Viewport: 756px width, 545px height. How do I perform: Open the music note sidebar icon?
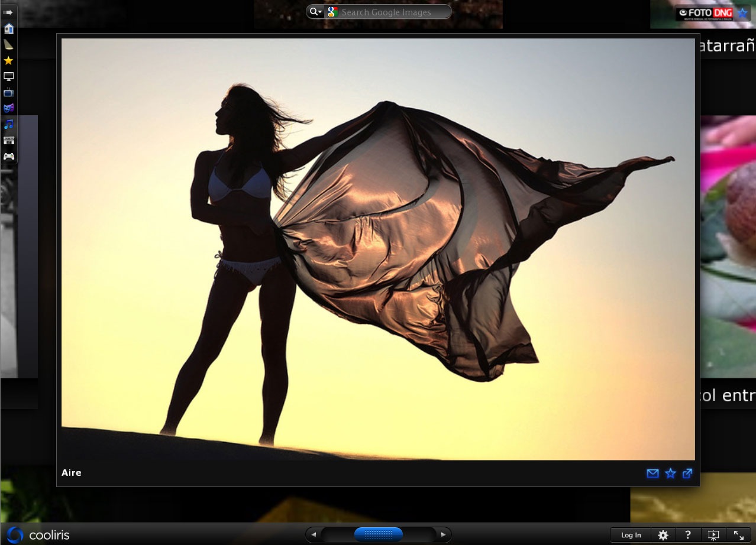(9, 124)
